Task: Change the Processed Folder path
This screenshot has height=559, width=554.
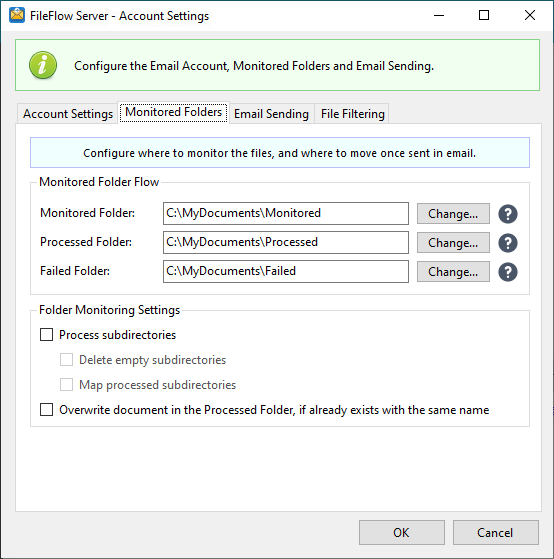Action: pos(453,243)
